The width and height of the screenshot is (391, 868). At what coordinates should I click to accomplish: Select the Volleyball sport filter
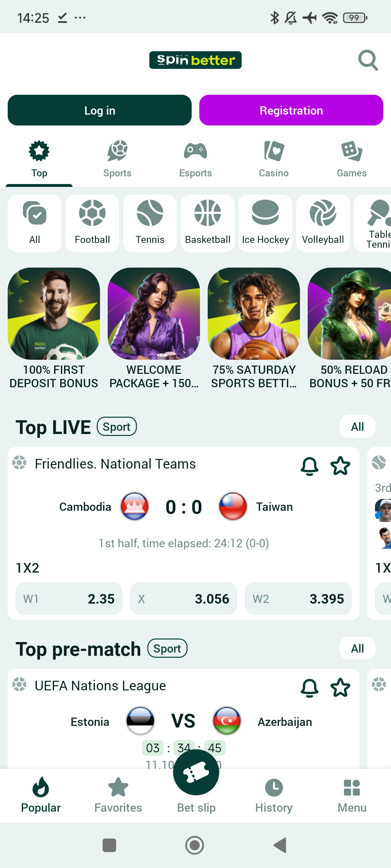pyautogui.click(x=323, y=223)
